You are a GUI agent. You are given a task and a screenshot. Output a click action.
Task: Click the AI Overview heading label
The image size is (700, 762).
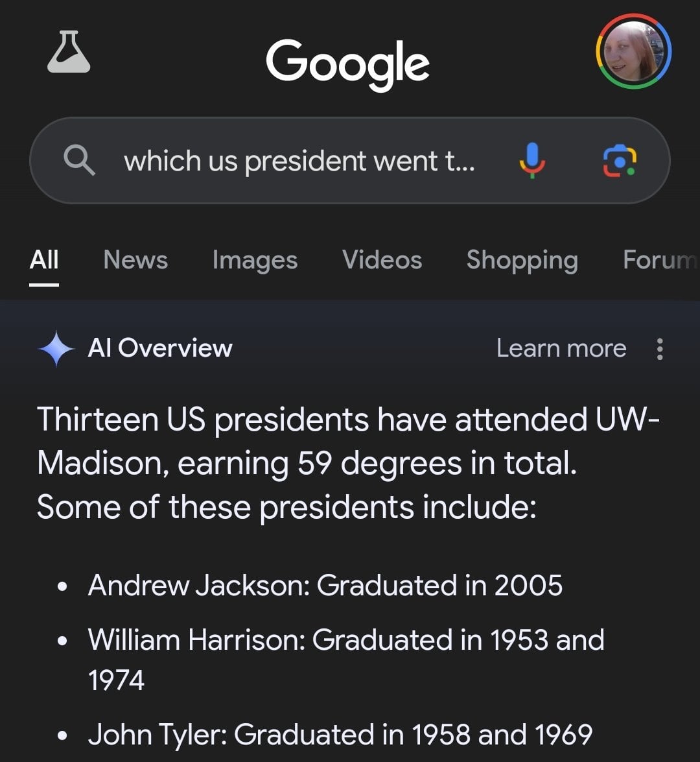160,349
